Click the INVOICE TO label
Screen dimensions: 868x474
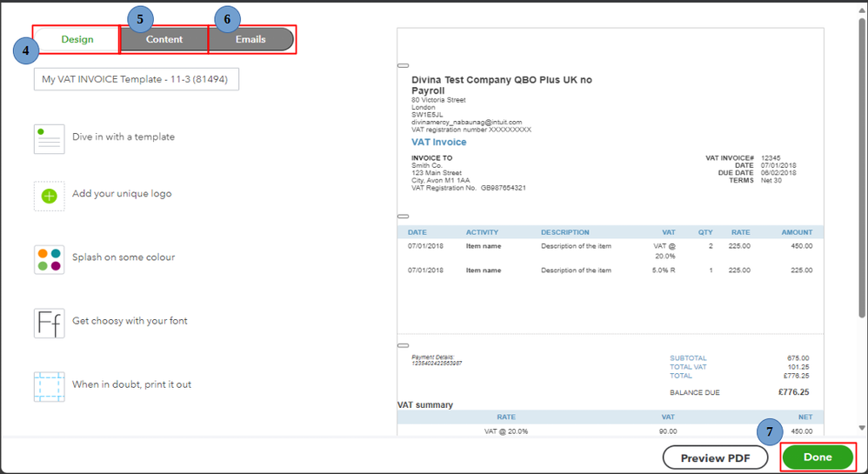pos(431,157)
